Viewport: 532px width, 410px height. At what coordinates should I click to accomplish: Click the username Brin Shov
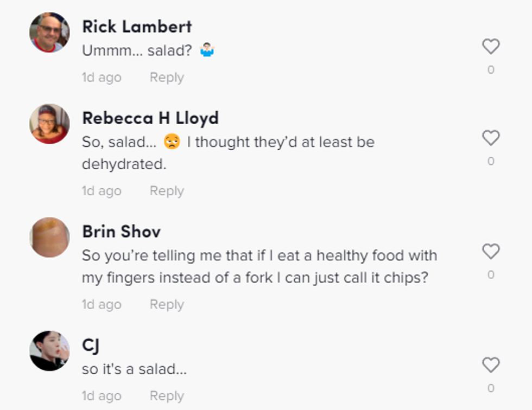coord(121,232)
